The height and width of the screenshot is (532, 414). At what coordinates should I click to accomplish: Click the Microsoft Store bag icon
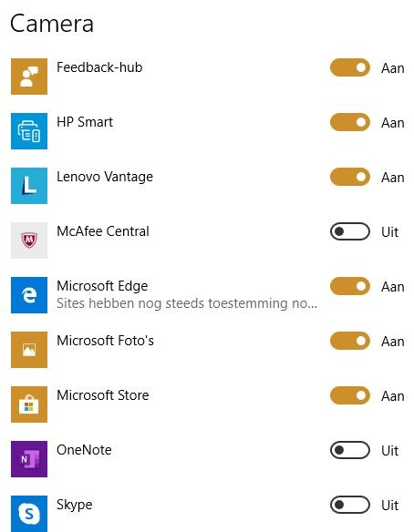tap(29, 404)
